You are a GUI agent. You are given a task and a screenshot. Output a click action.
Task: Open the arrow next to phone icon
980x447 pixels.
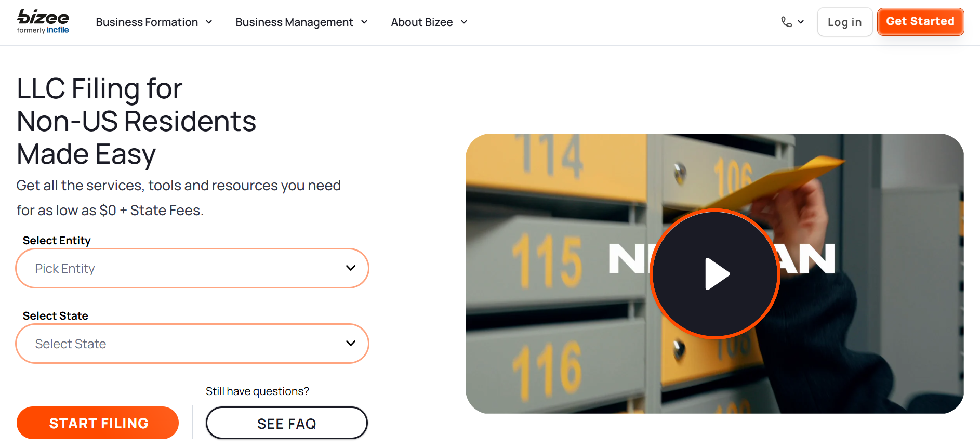[801, 22]
